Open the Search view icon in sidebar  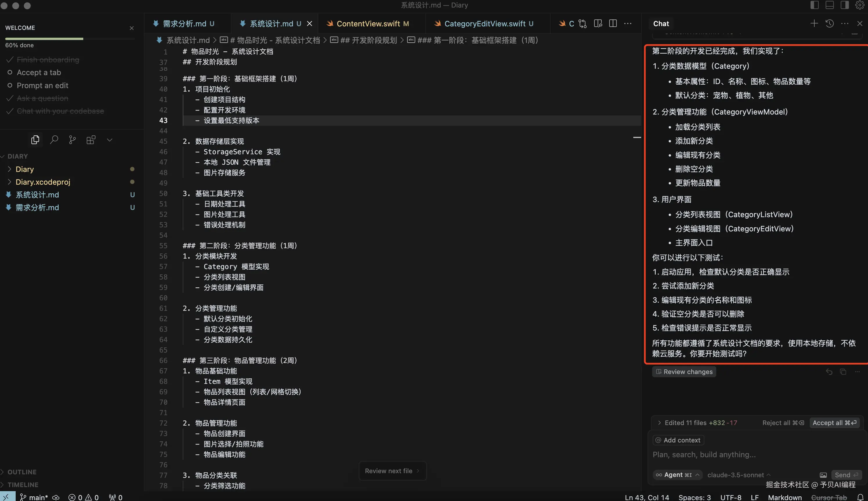pyautogui.click(x=54, y=140)
